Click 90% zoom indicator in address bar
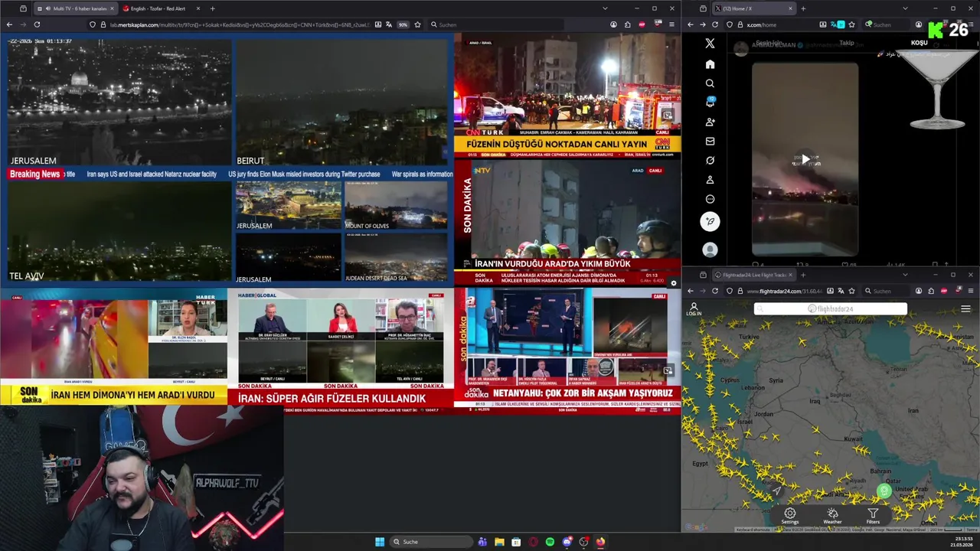 pos(403,24)
